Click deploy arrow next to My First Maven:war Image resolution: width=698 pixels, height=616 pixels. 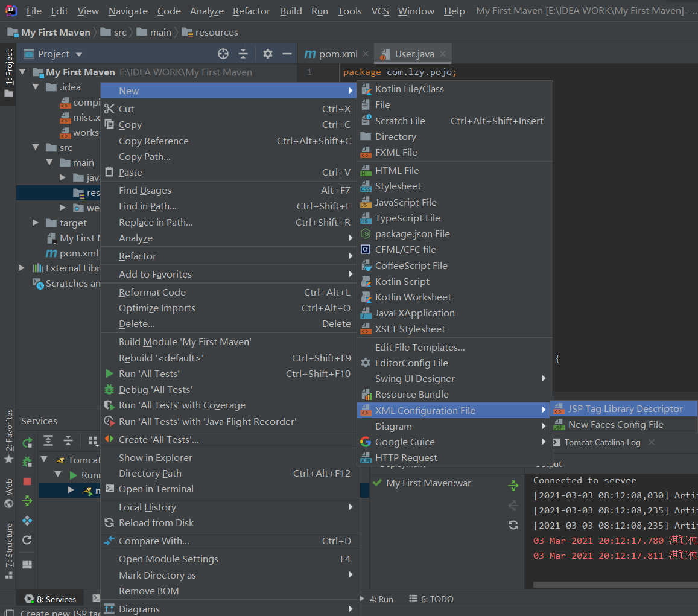click(513, 486)
